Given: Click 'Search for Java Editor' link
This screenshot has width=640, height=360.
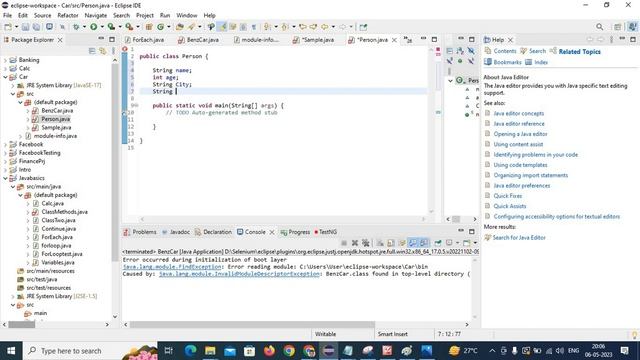Looking at the screenshot, I should click(x=519, y=238).
